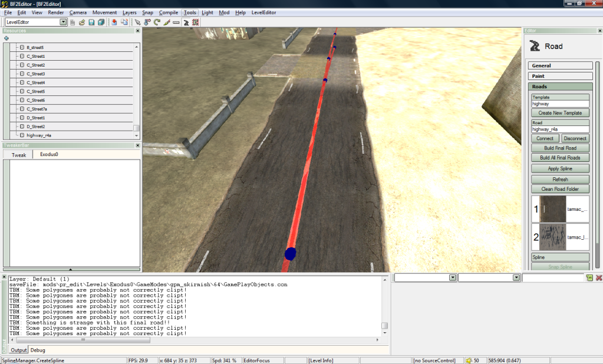Select highway_r4a in the Resources tree
This screenshot has width=603, height=364.
tap(39, 135)
